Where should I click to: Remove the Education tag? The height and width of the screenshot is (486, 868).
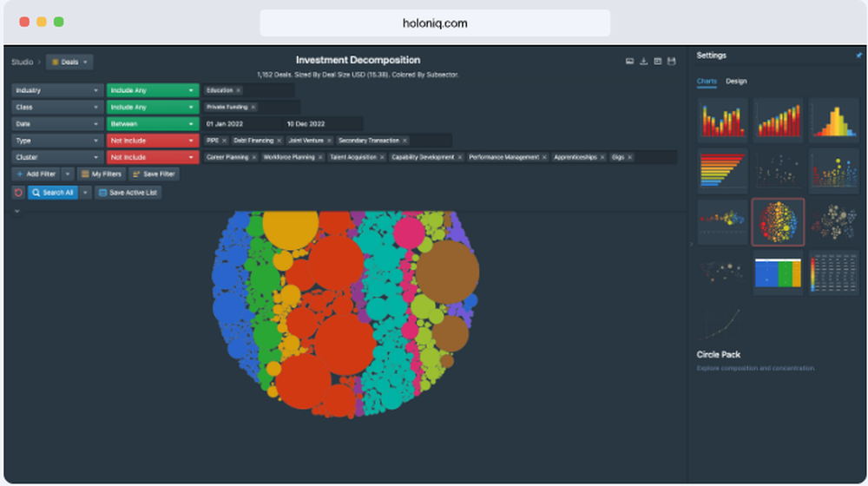click(238, 90)
